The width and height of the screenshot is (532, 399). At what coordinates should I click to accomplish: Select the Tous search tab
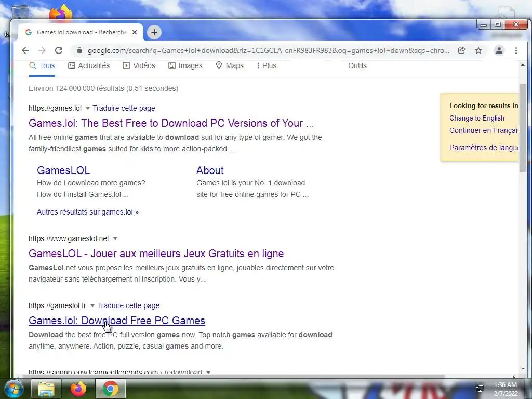pyautogui.click(x=42, y=66)
